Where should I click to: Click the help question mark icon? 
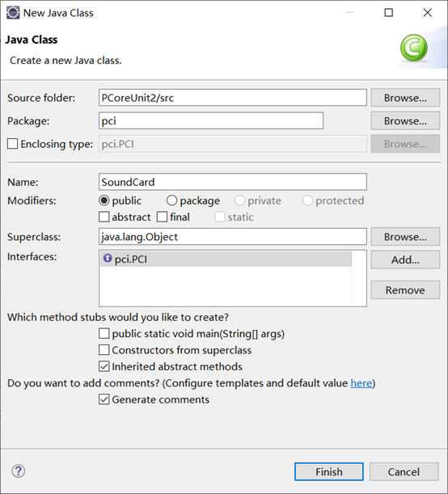tap(19, 471)
